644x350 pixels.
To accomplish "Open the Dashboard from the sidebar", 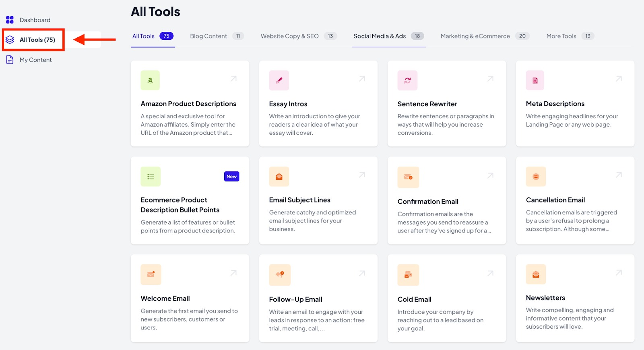I will pos(35,20).
